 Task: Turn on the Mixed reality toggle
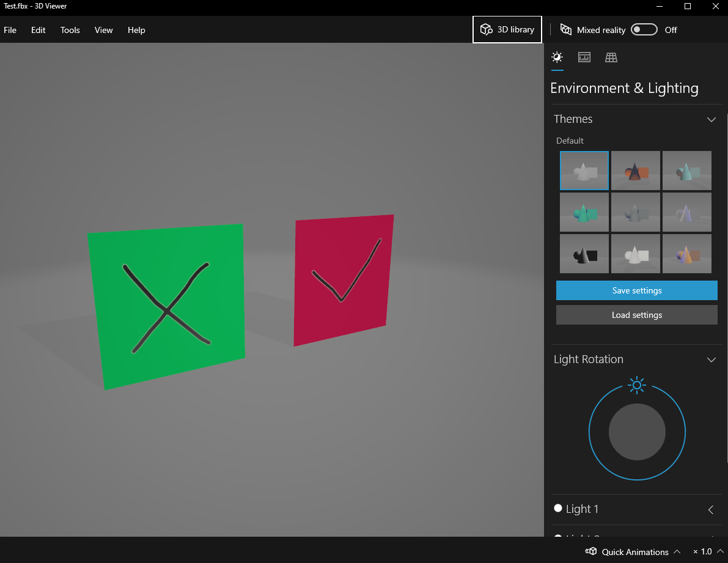click(x=644, y=29)
